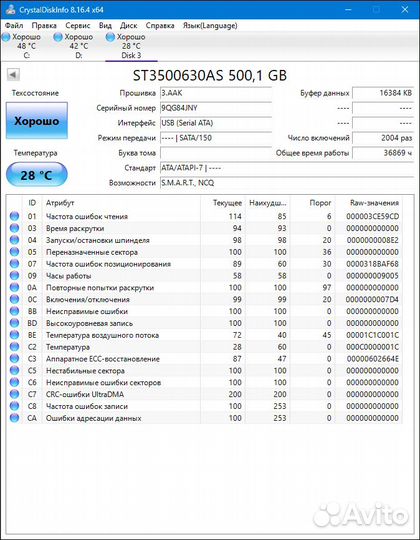420x540 pixels.
Task: Click status icon for Неисправимые ошибки row BB
Action: click(14, 311)
